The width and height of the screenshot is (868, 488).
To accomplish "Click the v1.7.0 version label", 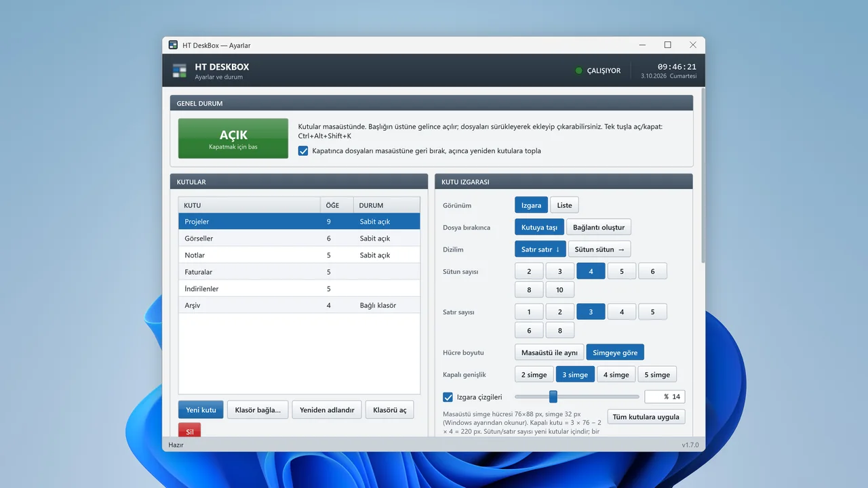I will tap(690, 445).
